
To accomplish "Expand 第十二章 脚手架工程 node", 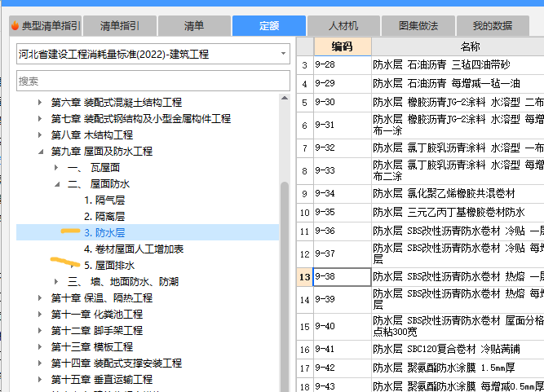I will [x=40, y=330].
